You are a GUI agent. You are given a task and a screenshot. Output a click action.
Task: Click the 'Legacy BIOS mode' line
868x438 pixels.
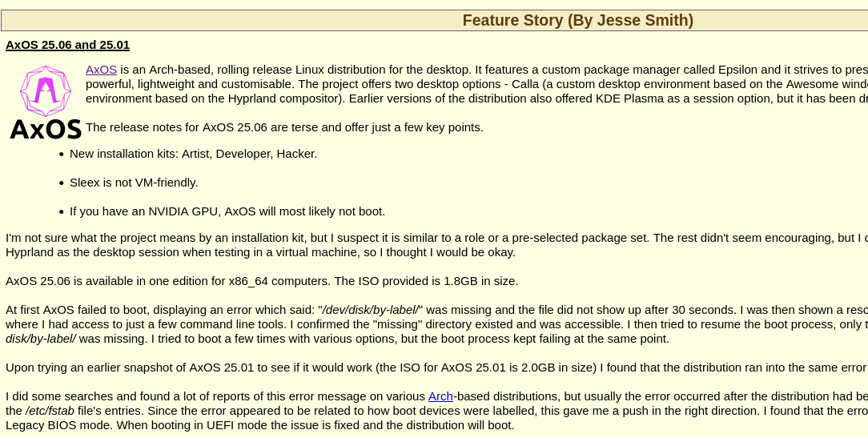[259, 425]
